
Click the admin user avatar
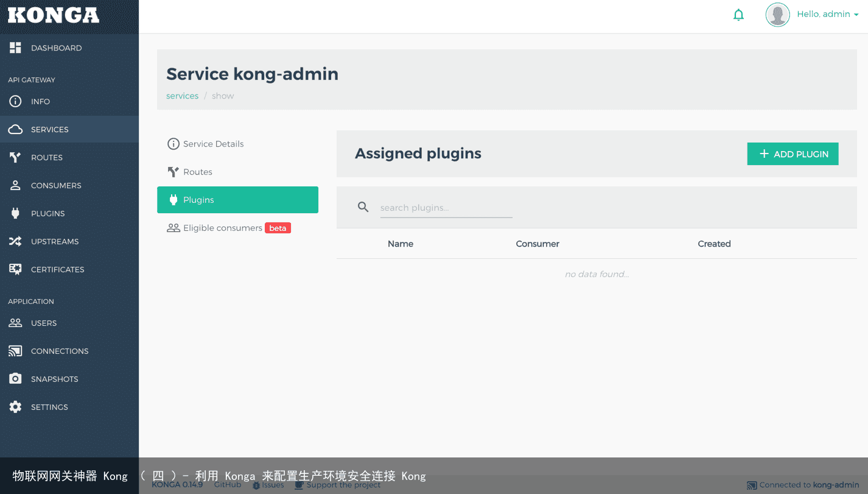pyautogui.click(x=777, y=15)
